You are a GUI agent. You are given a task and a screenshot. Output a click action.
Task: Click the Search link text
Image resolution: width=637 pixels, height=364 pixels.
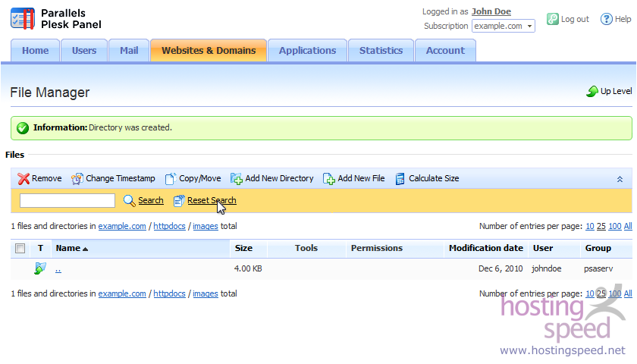[x=151, y=200]
